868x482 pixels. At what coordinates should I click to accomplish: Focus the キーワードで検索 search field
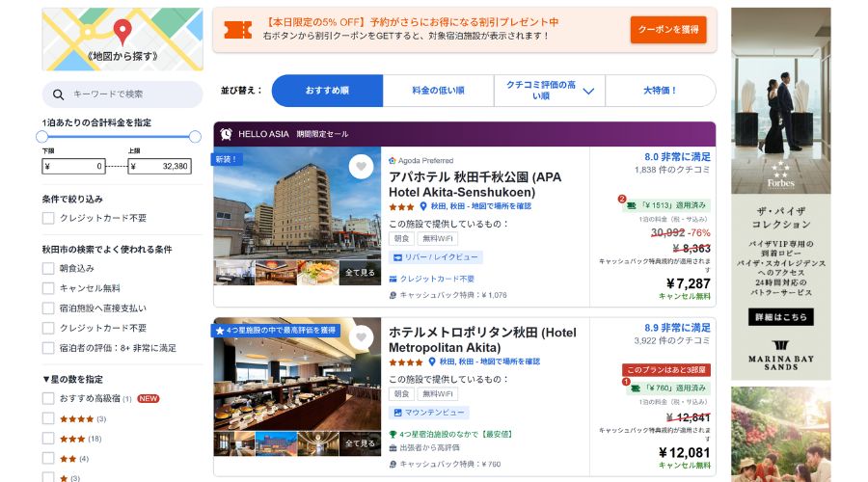point(122,94)
